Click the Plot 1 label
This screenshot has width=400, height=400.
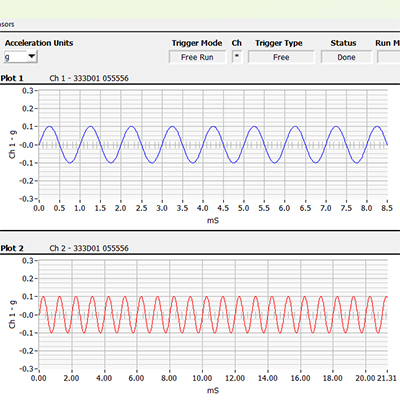click(12, 78)
